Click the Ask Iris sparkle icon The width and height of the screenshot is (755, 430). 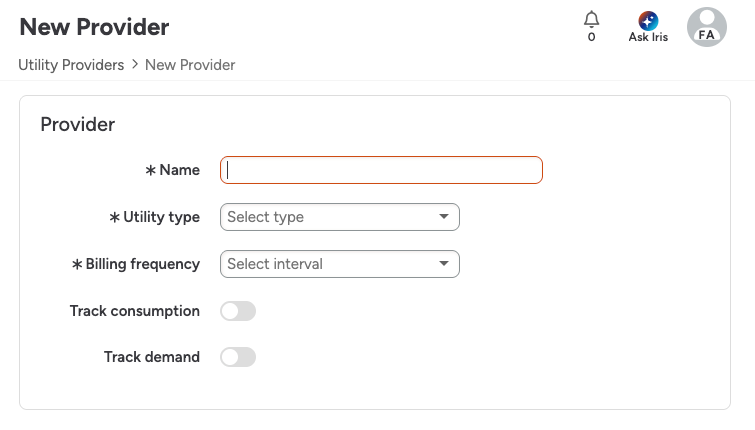tap(648, 20)
